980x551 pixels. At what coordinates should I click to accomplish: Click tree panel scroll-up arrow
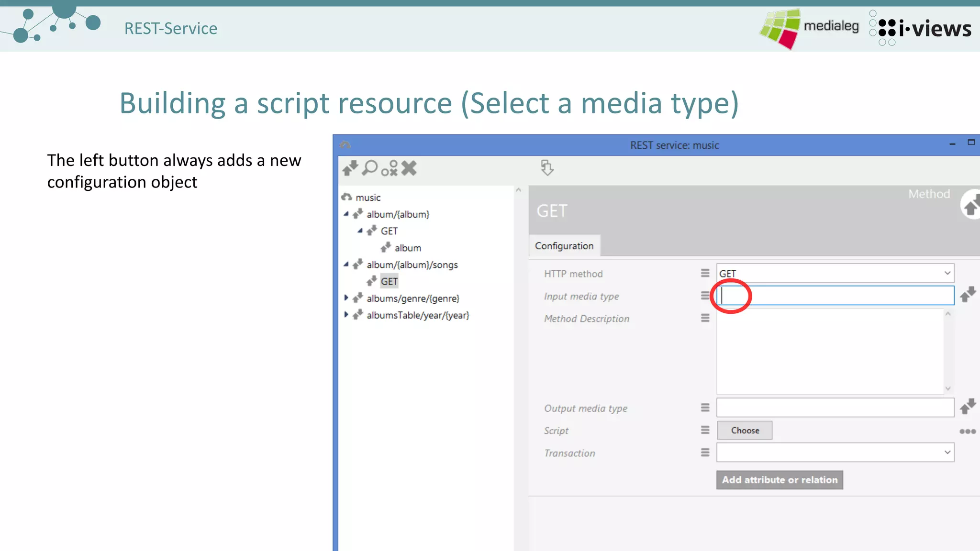coord(519,190)
